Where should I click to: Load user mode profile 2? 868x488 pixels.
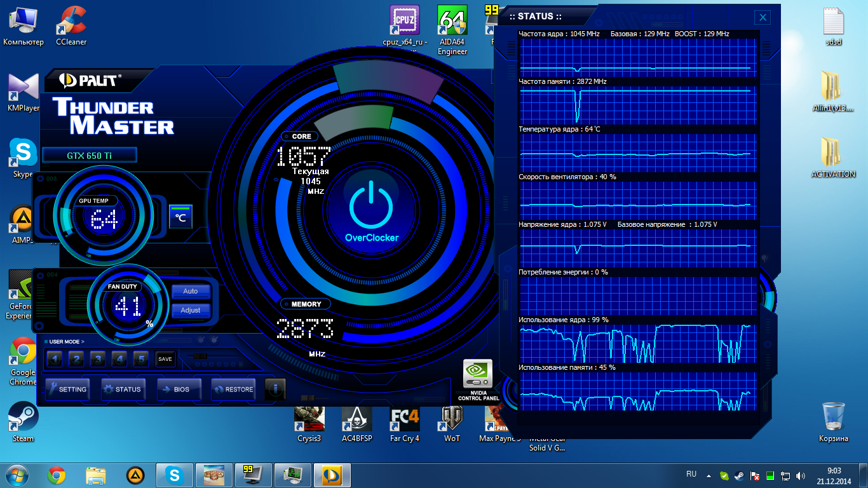tap(76, 359)
